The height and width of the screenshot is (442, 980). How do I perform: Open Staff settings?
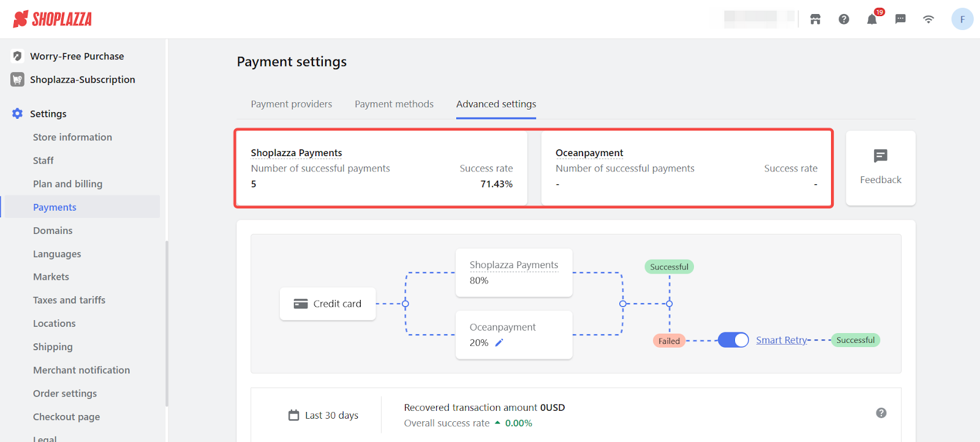[43, 160]
